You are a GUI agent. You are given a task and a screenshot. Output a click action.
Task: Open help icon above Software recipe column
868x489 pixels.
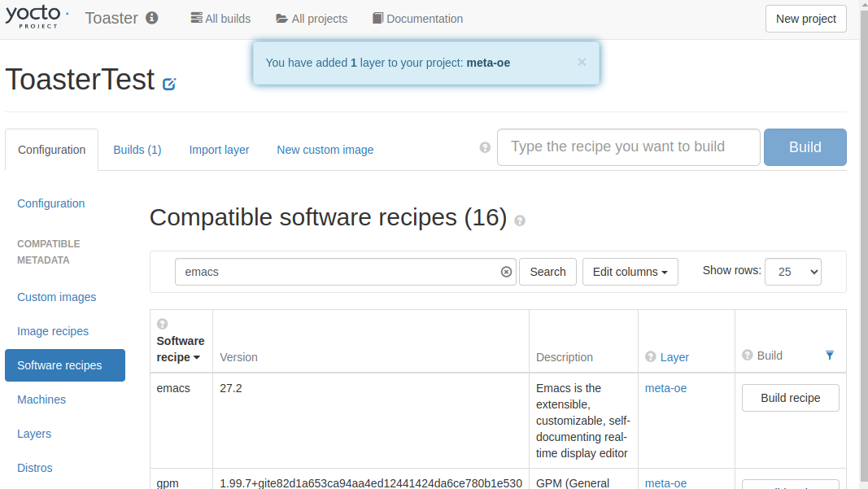click(162, 324)
